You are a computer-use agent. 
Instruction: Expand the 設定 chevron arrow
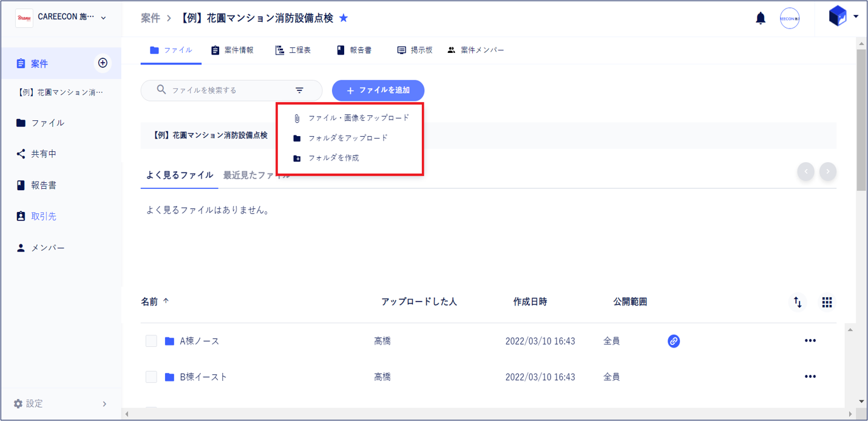coord(104,404)
